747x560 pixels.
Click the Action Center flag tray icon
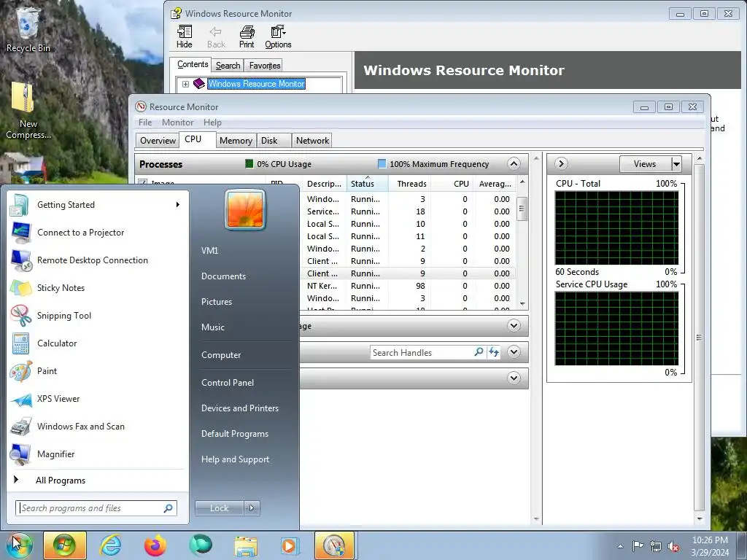tap(638, 545)
